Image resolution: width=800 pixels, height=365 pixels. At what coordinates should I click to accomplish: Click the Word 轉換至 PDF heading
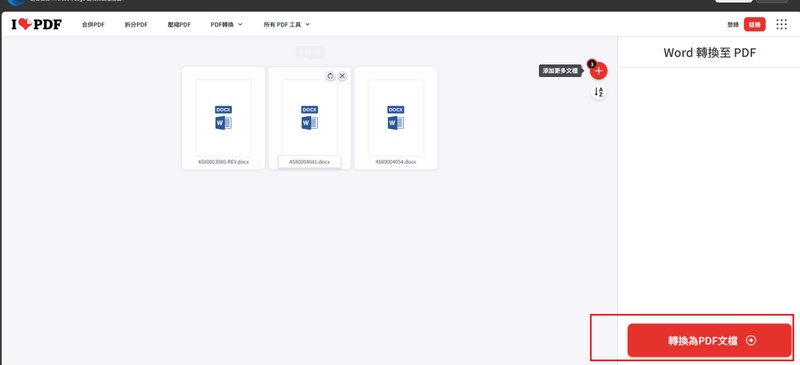pyautogui.click(x=709, y=53)
